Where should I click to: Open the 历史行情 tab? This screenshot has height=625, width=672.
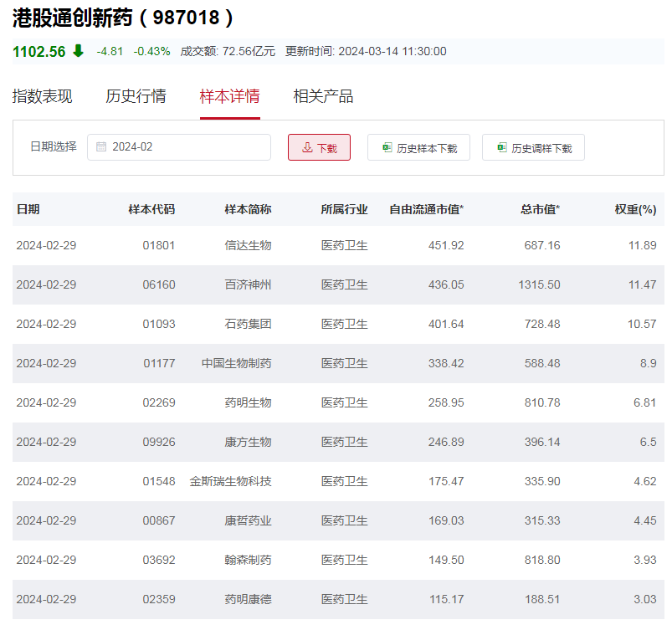[136, 96]
